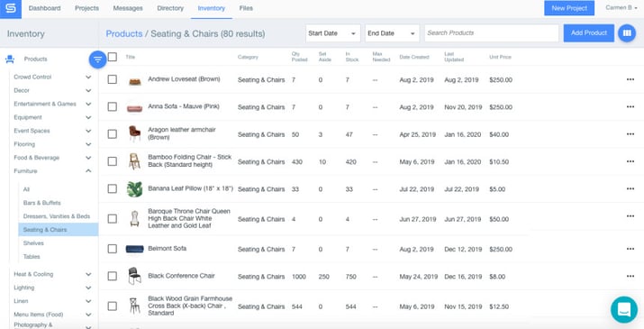Click the app logo icon in the header
This screenshot has width=644, height=329.
tap(11, 9)
